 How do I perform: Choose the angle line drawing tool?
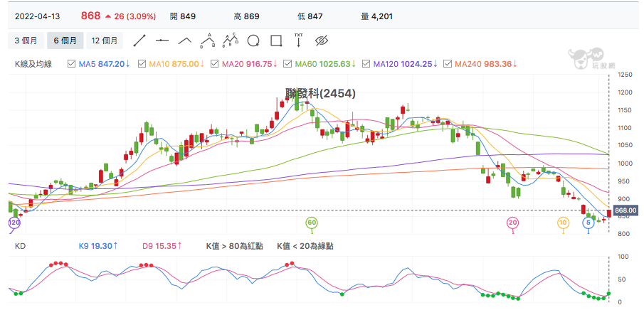pyautogui.click(x=185, y=41)
